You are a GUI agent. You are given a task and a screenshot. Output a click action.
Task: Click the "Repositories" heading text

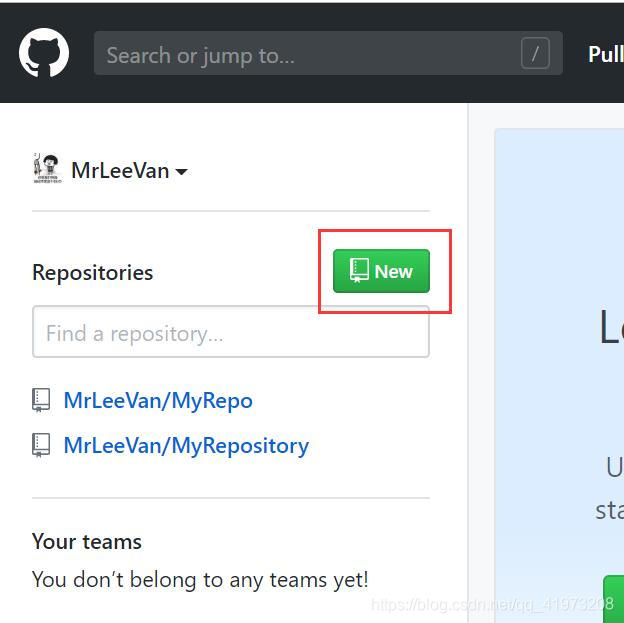[92, 273]
